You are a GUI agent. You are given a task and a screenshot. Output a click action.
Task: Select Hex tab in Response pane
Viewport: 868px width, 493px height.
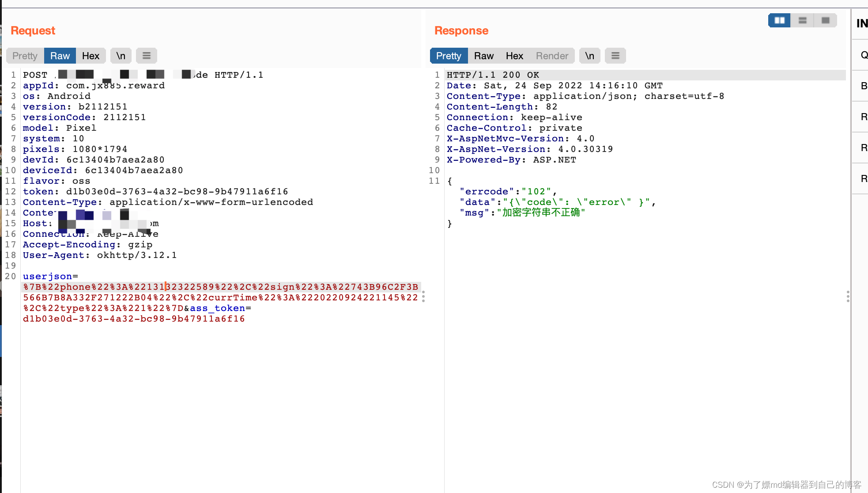pyautogui.click(x=514, y=56)
